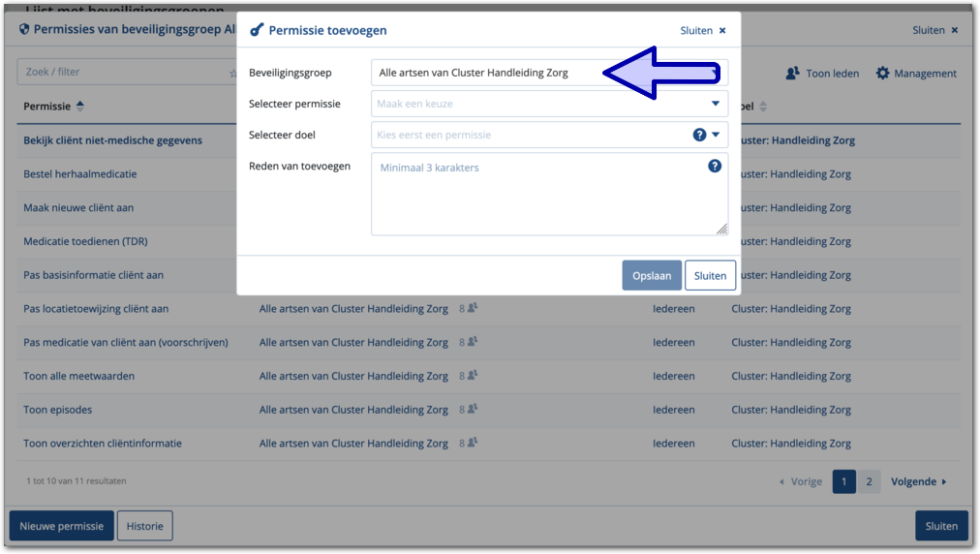Click members icon in Toon alle meetwaarden row
This screenshot has height=554, width=980.
coord(473,376)
